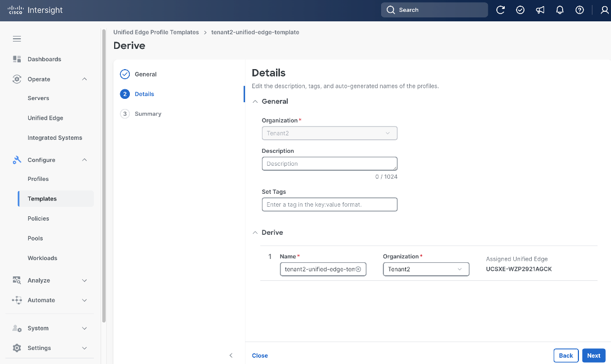Open the Derive row Organization dropdown
This screenshot has height=364, width=611.
[426, 269]
